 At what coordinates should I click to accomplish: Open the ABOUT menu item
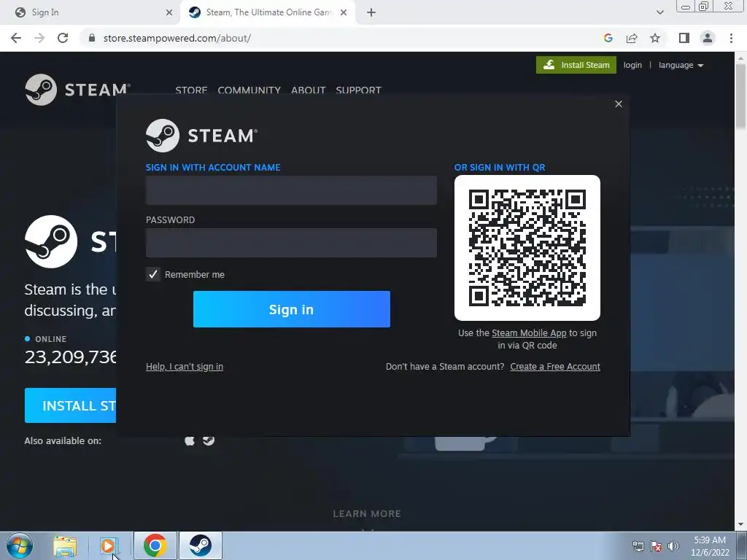click(309, 90)
